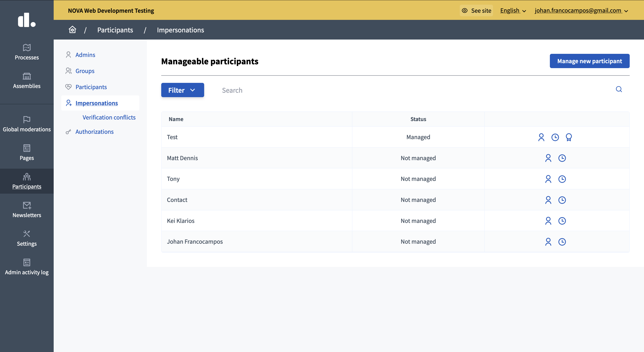Select Verification conflicts submenu item
This screenshot has height=352, width=644.
pyautogui.click(x=109, y=117)
